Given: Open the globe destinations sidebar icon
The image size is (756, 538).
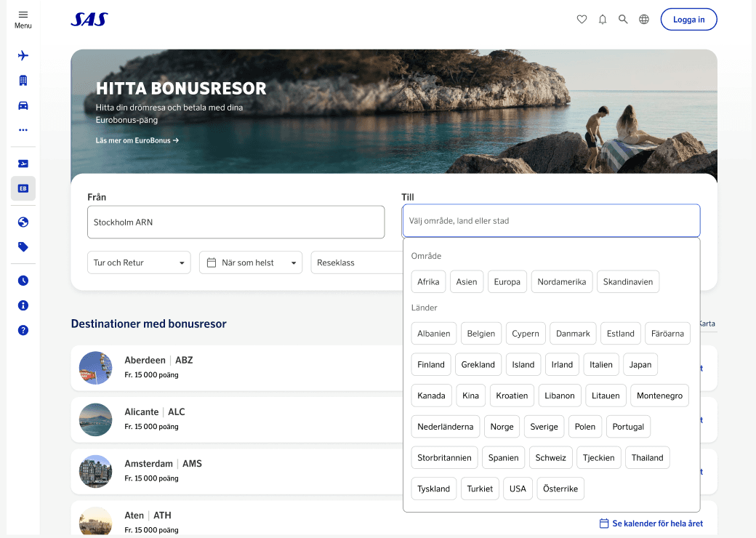Looking at the screenshot, I should [x=23, y=222].
